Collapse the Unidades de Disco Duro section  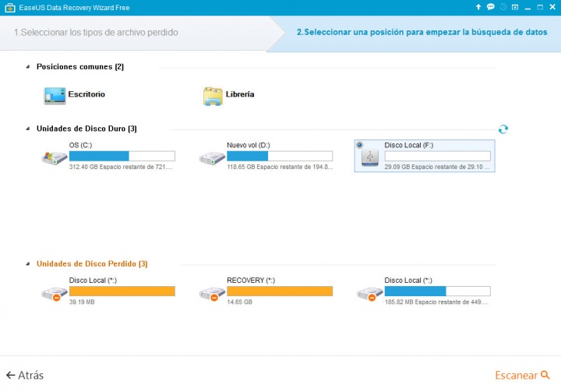[28, 129]
